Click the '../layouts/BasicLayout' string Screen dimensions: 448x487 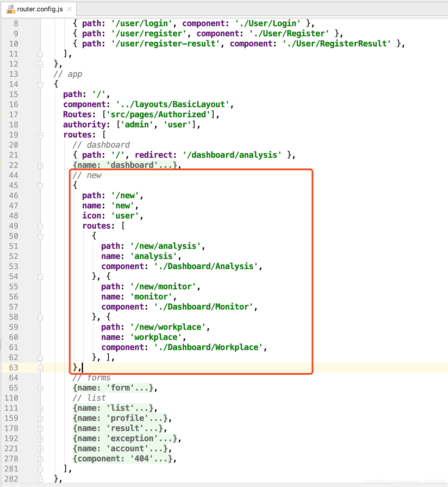pyautogui.click(x=173, y=104)
